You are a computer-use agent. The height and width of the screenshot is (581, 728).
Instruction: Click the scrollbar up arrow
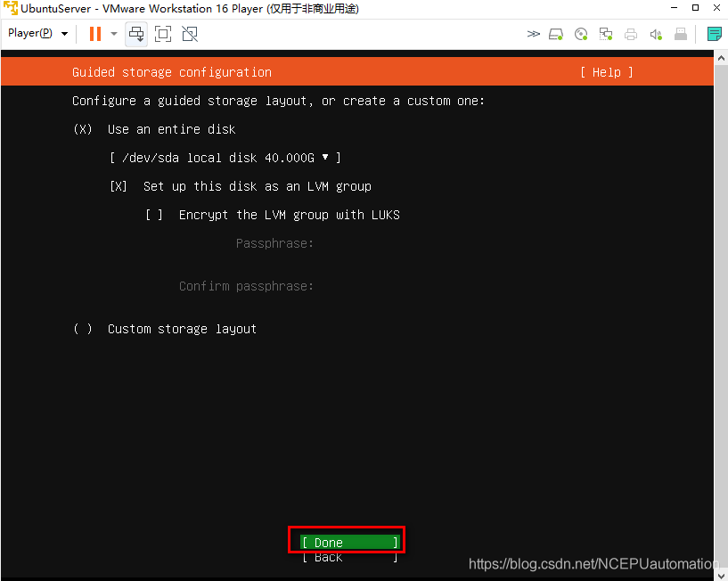pos(721,58)
